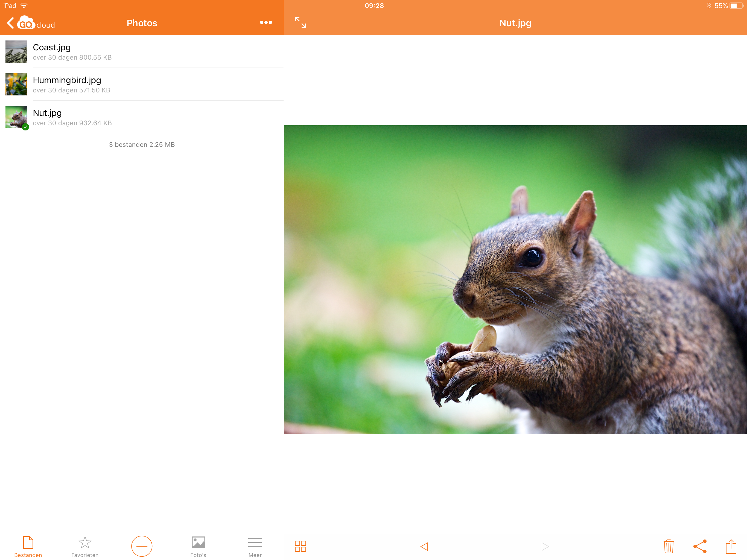The height and width of the screenshot is (560, 747).
Task: Open the export share sheet icon
Action: click(x=731, y=546)
